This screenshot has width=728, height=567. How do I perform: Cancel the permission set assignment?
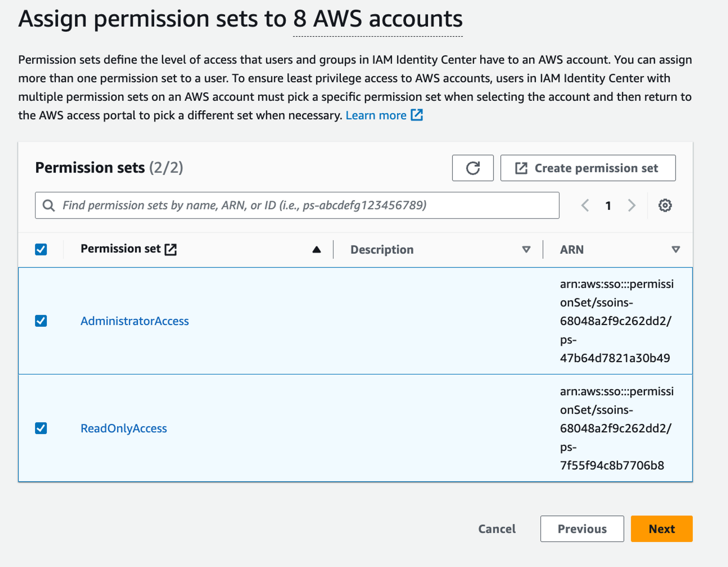pyautogui.click(x=497, y=529)
